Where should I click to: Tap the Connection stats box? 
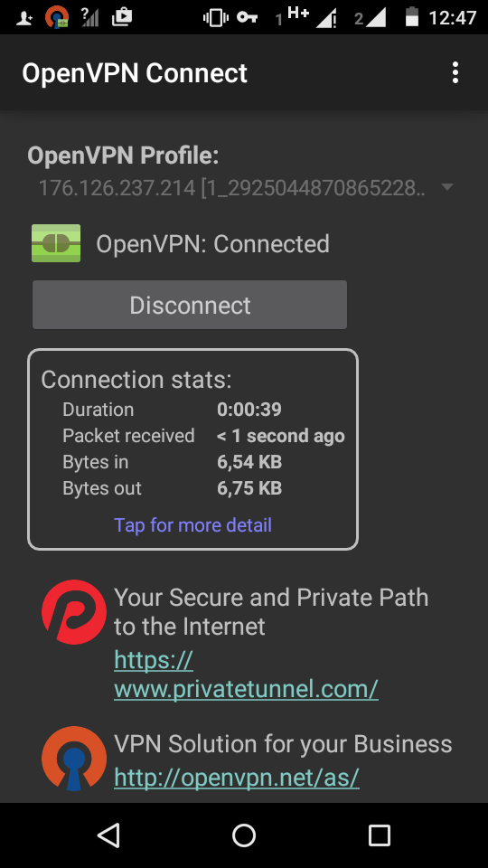[193, 449]
